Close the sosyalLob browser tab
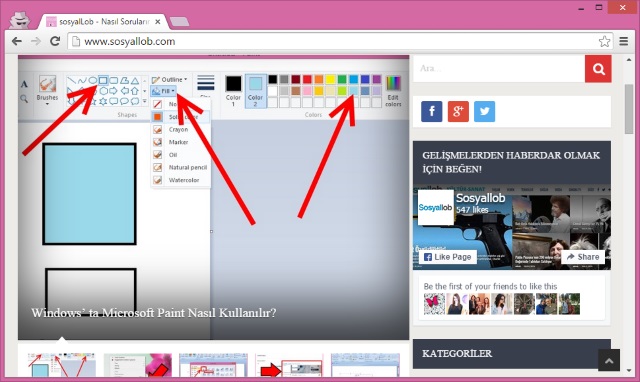Screen dimensions: 640x382 coord(158,22)
